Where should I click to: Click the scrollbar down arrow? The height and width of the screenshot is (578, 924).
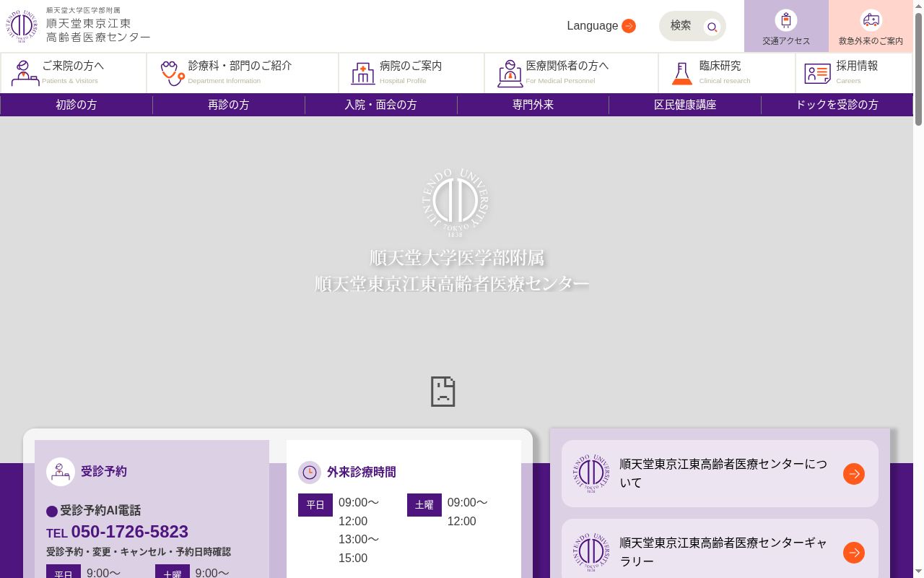point(918,572)
